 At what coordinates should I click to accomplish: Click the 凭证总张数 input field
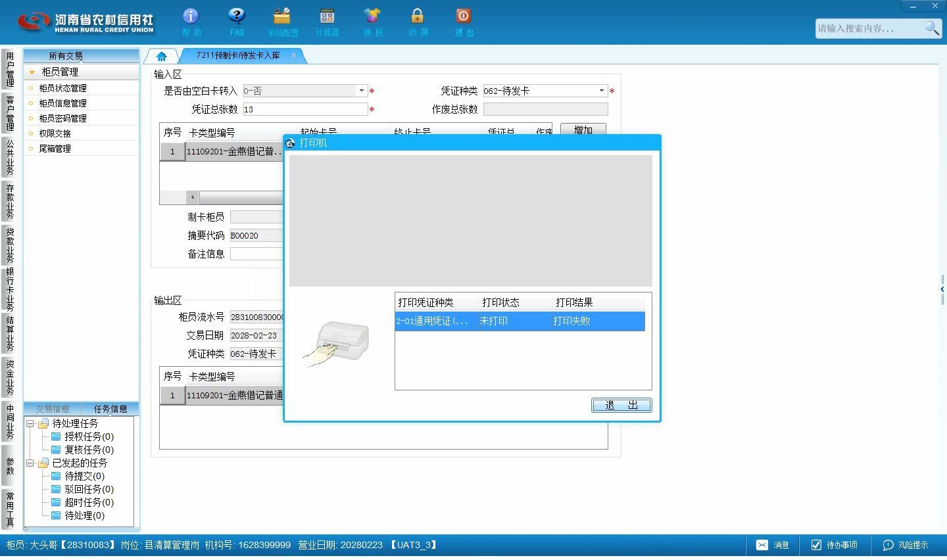pos(305,109)
